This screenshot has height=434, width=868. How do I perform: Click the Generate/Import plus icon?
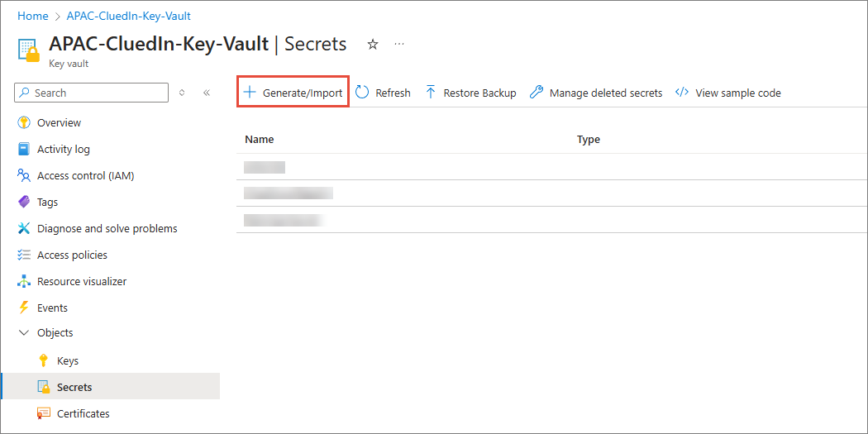(x=250, y=93)
